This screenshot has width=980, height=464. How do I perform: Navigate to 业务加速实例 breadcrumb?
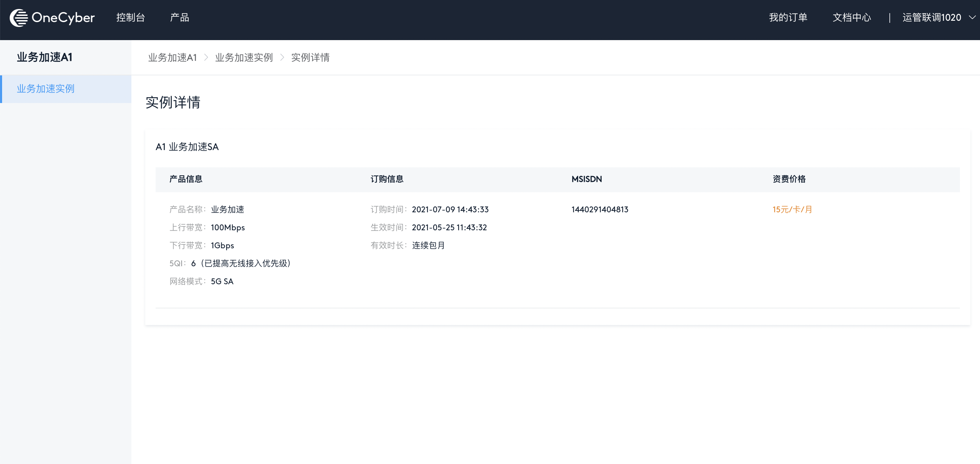(x=244, y=57)
